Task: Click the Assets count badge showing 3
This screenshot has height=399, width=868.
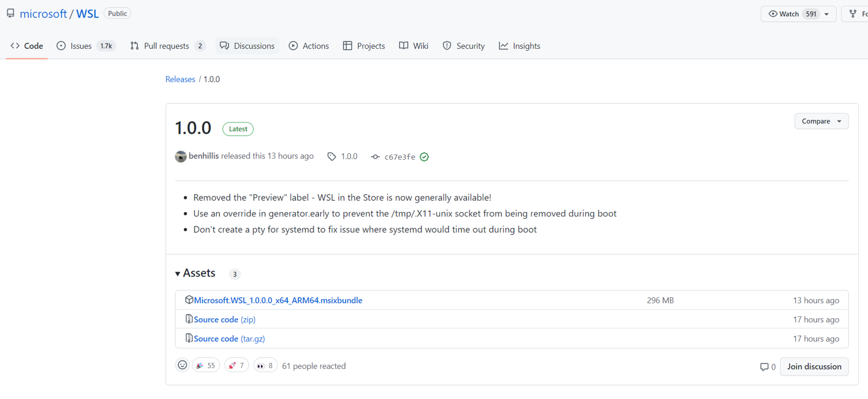Action: click(x=235, y=274)
